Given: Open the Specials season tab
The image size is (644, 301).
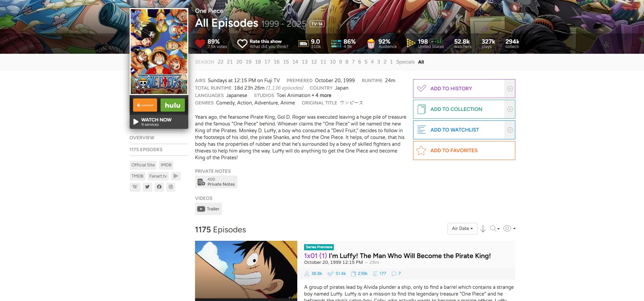Looking at the screenshot, I should tap(405, 62).
